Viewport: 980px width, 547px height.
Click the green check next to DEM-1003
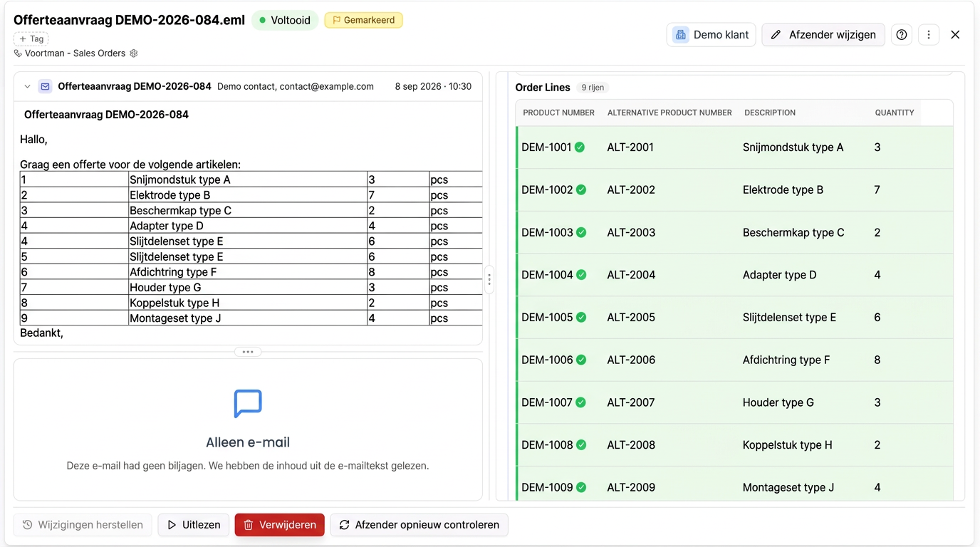click(x=581, y=232)
